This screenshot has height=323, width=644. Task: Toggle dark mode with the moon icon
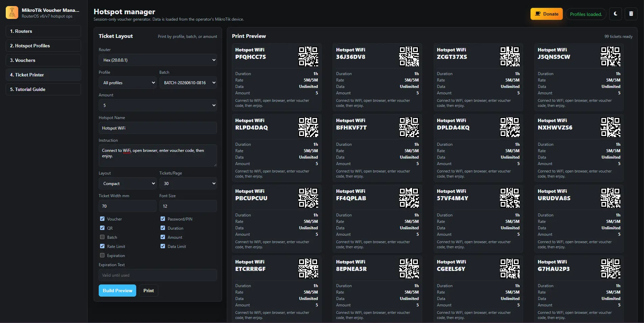(x=616, y=14)
